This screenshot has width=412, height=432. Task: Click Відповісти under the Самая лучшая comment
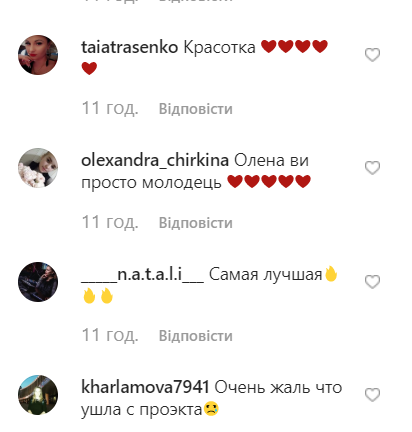click(x=196, y=336)
